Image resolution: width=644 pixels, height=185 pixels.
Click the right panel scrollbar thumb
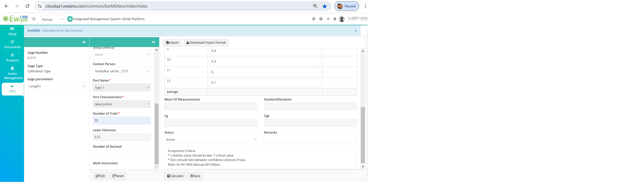point(363,135)
